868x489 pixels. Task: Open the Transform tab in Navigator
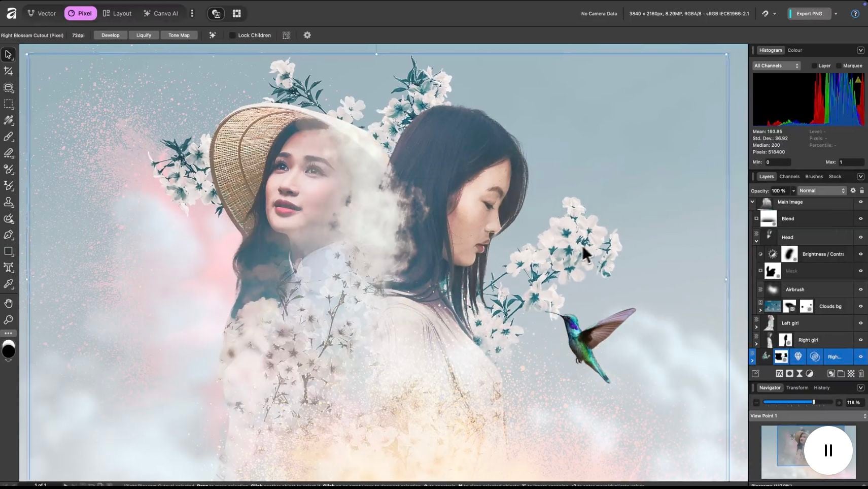pos(797,387)
